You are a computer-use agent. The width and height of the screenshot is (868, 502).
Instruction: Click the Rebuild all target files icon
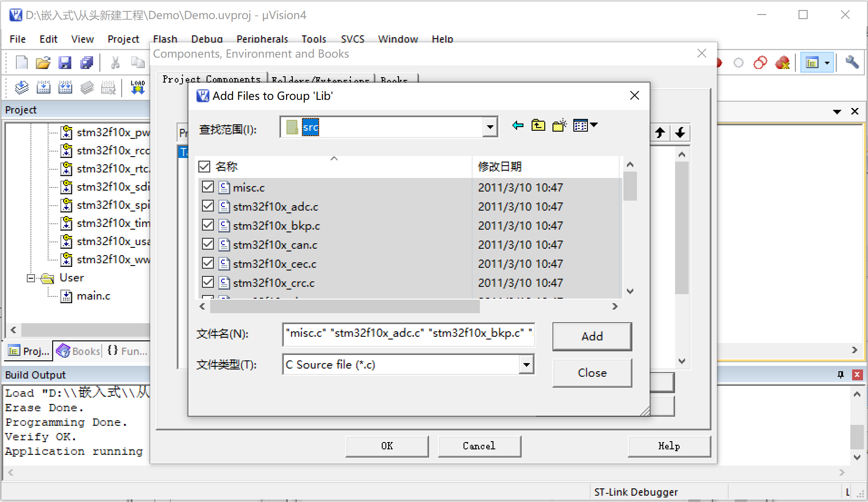65,87
